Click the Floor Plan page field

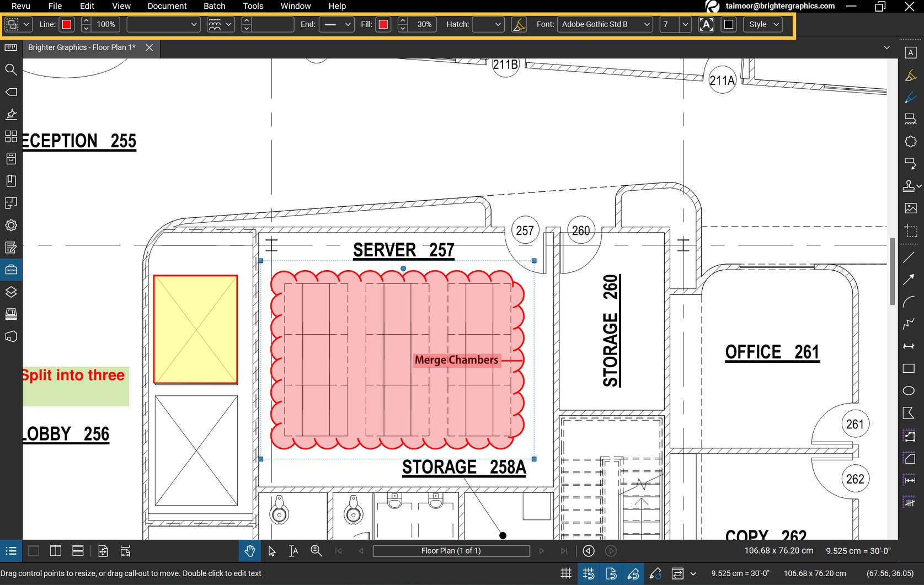(x=451, y=550)
